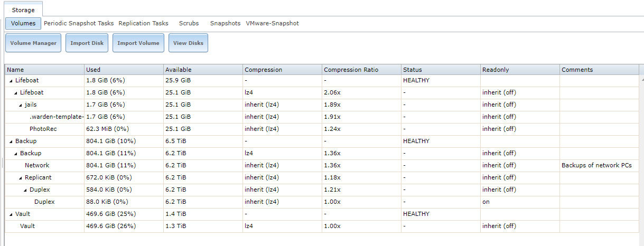Collapse the jails dataset tree node
This screenshot has height=246, width=644.
coord(21,105)
